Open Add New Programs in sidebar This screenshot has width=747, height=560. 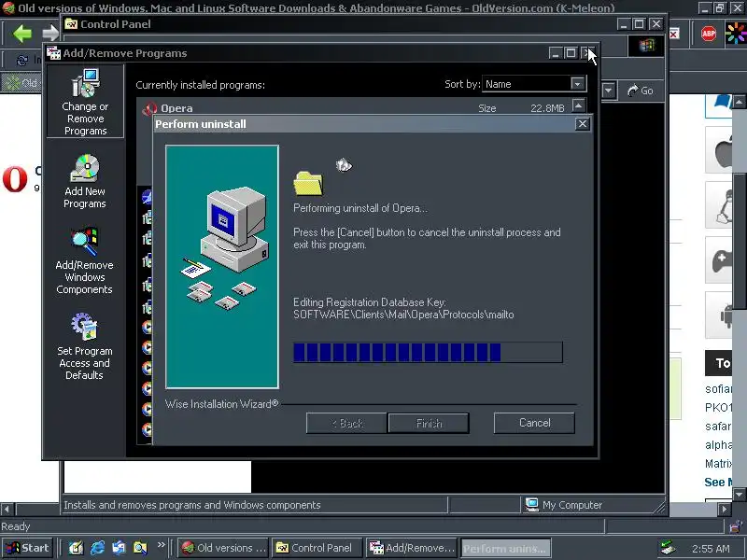point(85,182)
